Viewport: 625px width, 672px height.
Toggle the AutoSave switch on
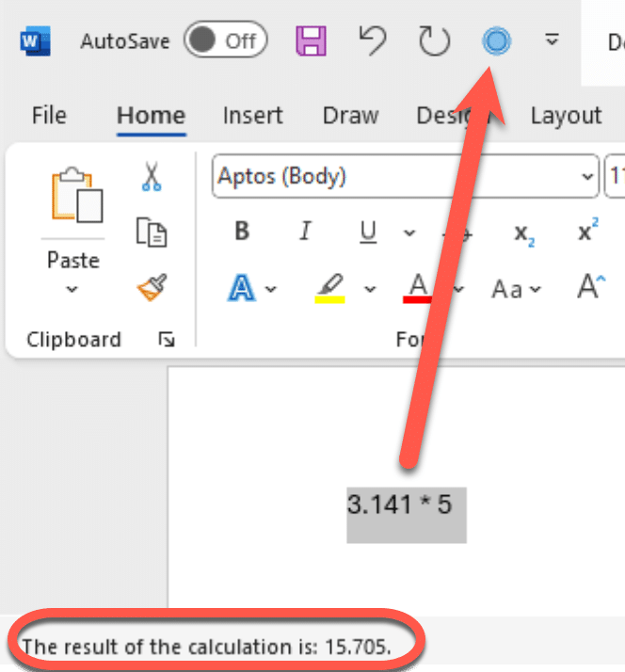[x=226, y=40]
